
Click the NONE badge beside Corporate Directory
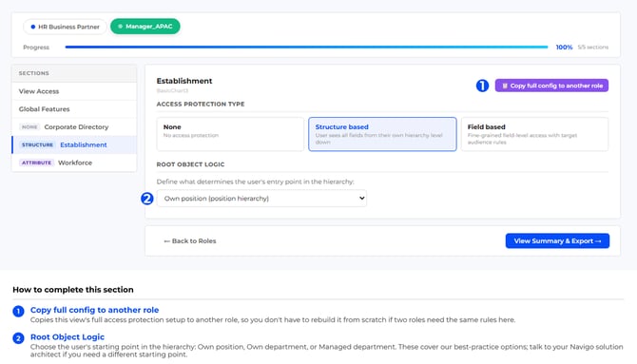point(29,127)
